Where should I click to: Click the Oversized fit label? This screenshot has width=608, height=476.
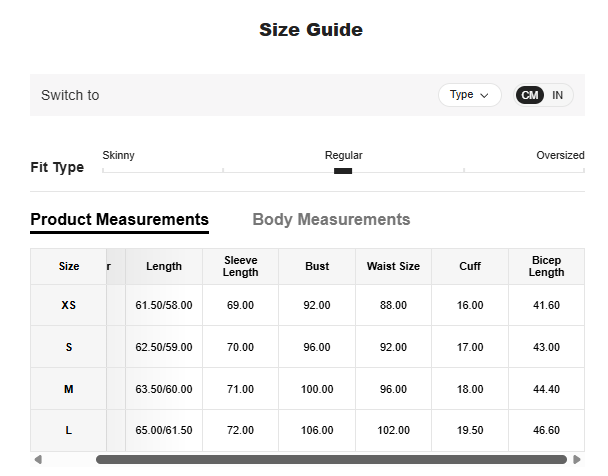[560, 155]
